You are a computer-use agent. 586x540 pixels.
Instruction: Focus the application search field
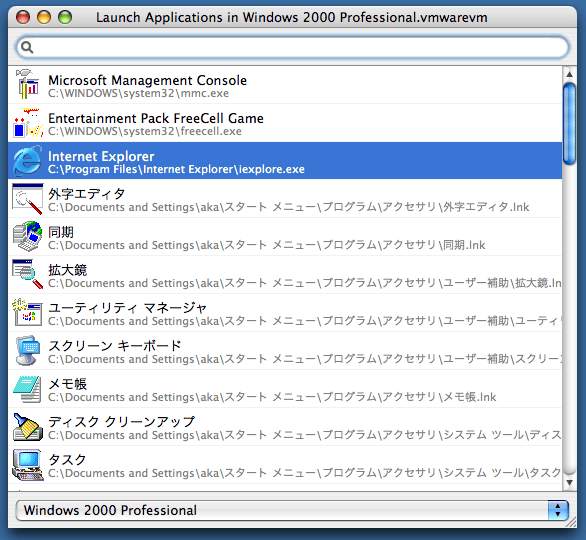click(x=293, y=47)
